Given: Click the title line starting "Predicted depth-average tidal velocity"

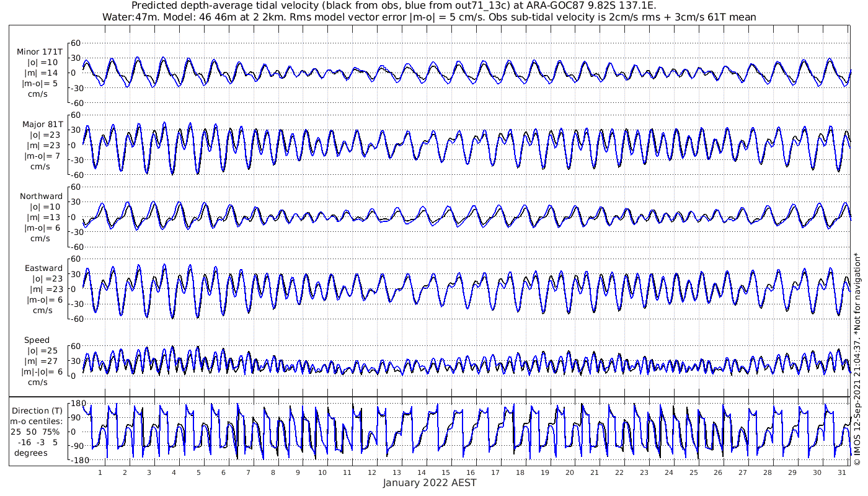Looking at the screenshot, I should pyautogui.click(x=394, y=6).
